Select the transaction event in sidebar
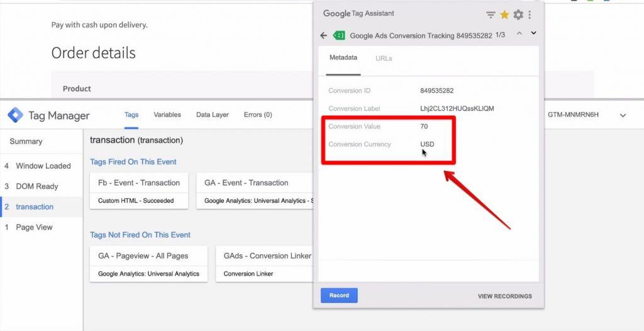Viewport: 644px width, 331px height. click(42, 207)
